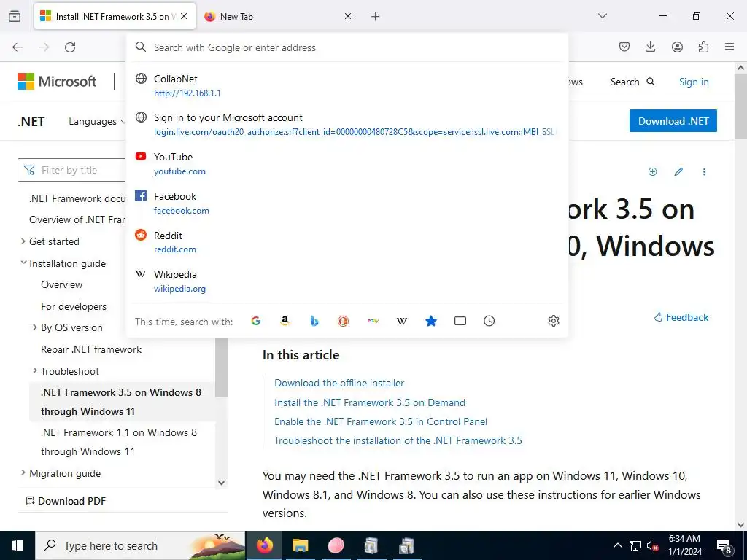
Task: Search this time with Google icon
Action: point(256,321)
